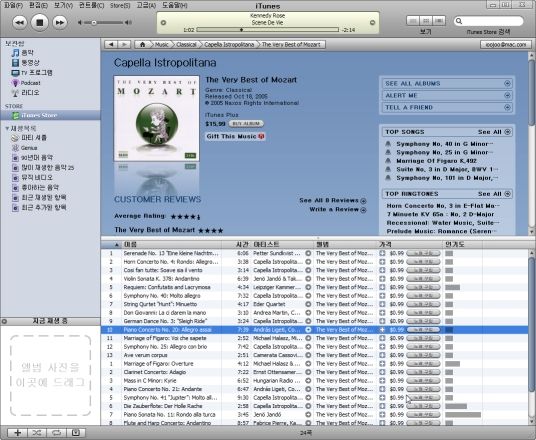Navigate to Music breadcrumb

tap(161, 44)
